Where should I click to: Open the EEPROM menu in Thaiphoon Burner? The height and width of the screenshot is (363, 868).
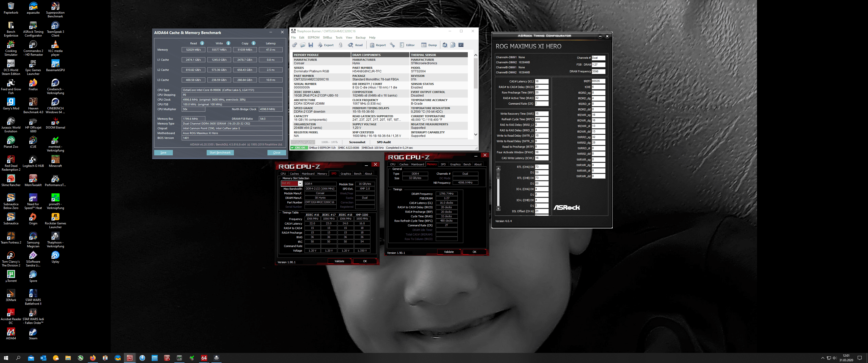point(313,37)
